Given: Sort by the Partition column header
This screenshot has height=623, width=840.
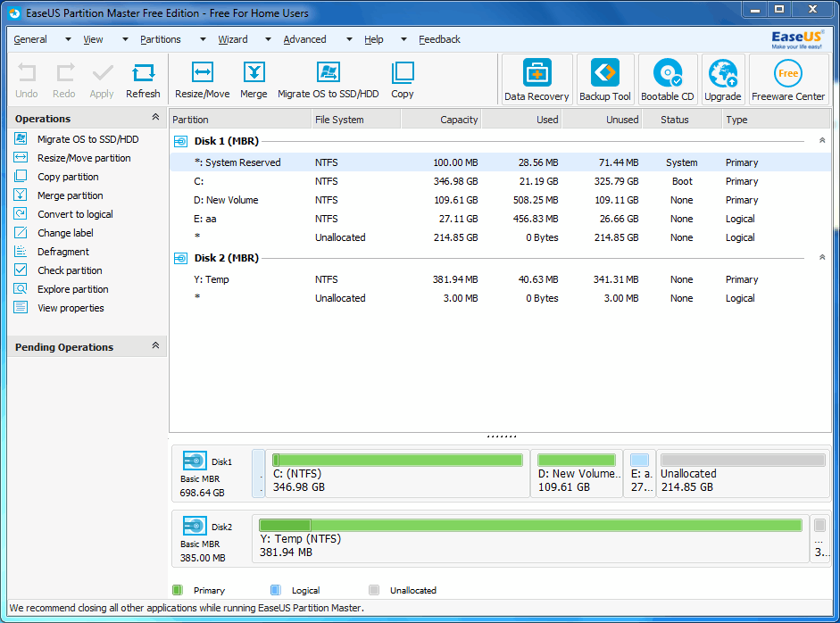Looking at the screenshot, I should (x=240, y=120).
